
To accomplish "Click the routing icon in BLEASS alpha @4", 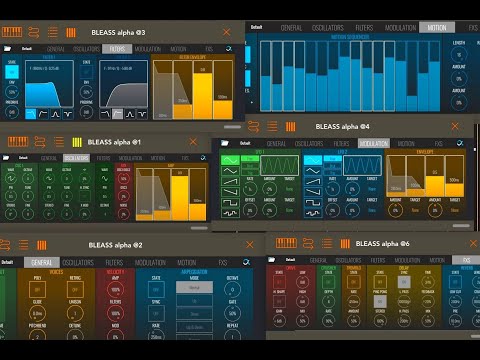I will pos(253,126).
